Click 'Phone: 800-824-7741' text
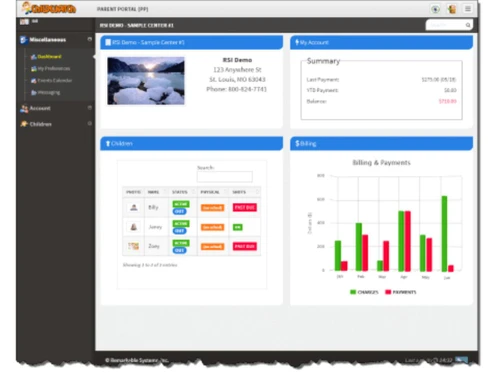Image resolution: width=500 pixels, height=375 pixels. (x=236, y=89)
